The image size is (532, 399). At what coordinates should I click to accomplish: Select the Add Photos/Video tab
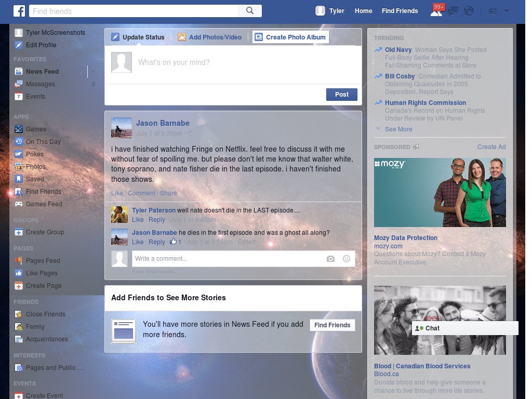click(210, 37)
